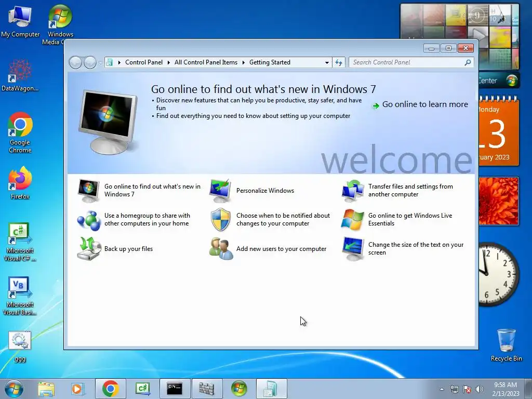
Task: Click the Forward navigation button
Action: 90,62
